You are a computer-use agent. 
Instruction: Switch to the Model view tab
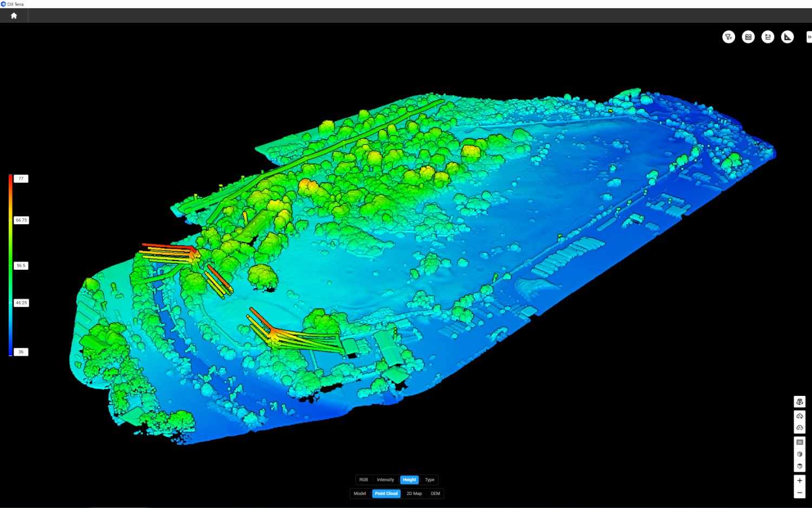[x=360, y=493]
